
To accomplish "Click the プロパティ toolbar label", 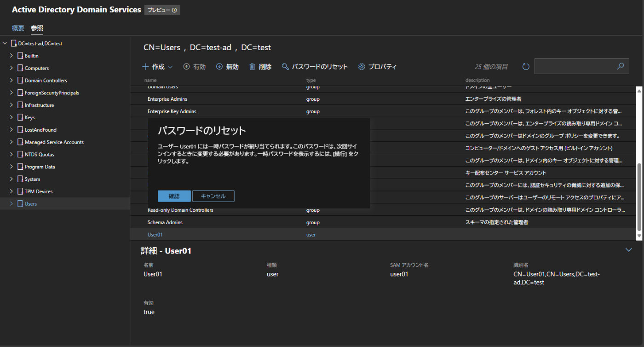I will click(382, 67).
